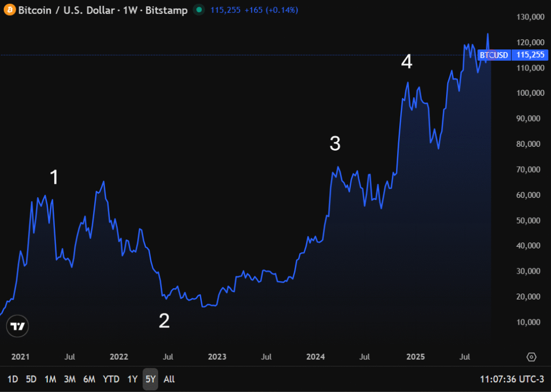Click the green market status dot
551x392 pixels.
[200, 10]
